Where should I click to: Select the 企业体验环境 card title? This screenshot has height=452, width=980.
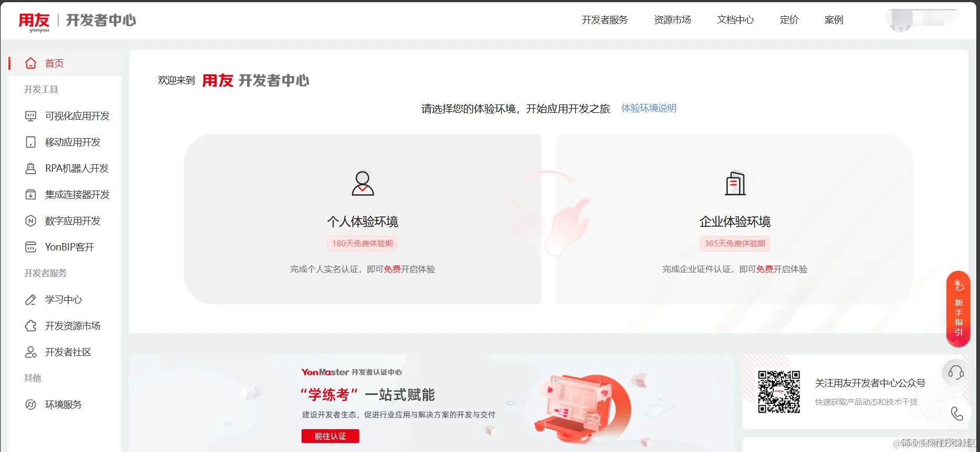coord(735,222)
